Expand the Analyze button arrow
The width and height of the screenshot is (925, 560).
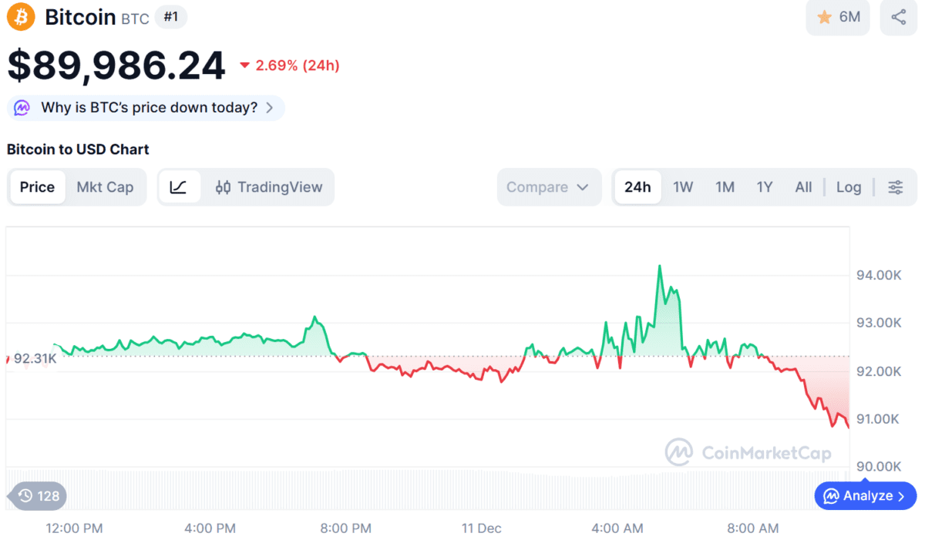pos(900,496)
